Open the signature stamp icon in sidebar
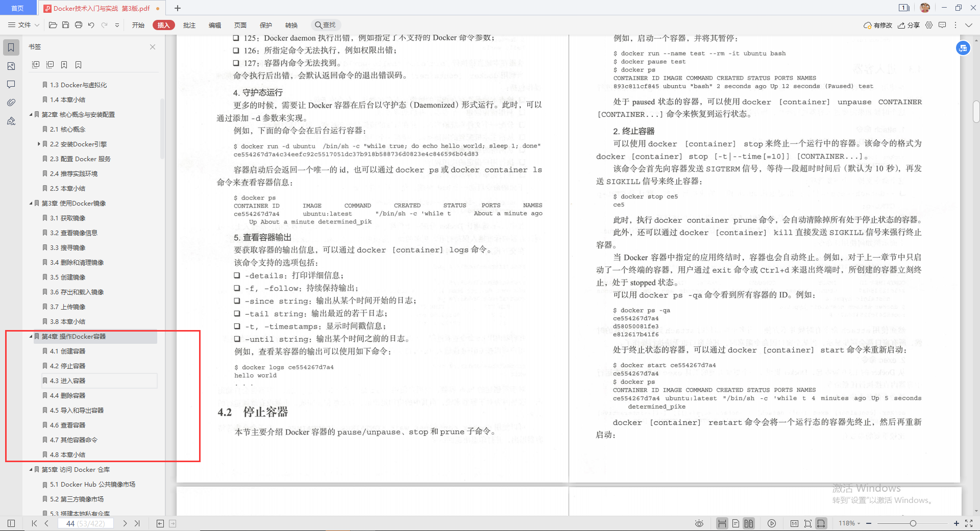Screen dimensions: 980x531 [11, 121]
